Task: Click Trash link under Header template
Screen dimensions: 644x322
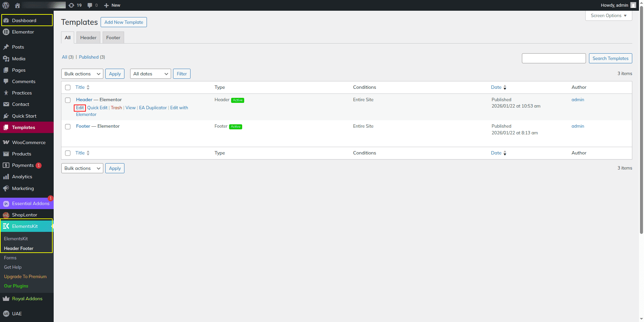Action: point(116,108)
